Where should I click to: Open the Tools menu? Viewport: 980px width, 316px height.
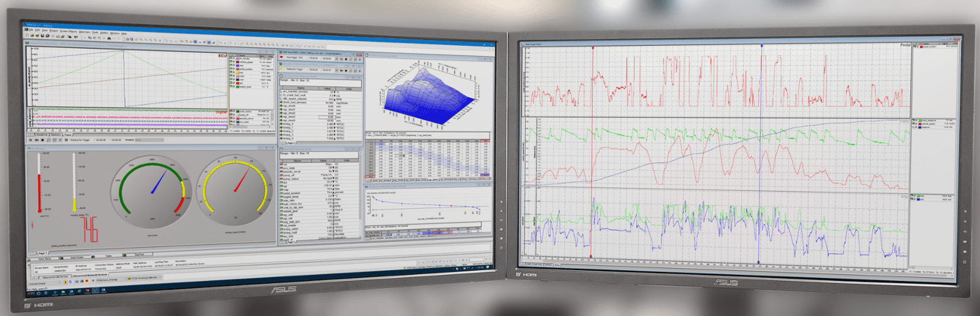(x=95, y=32)
